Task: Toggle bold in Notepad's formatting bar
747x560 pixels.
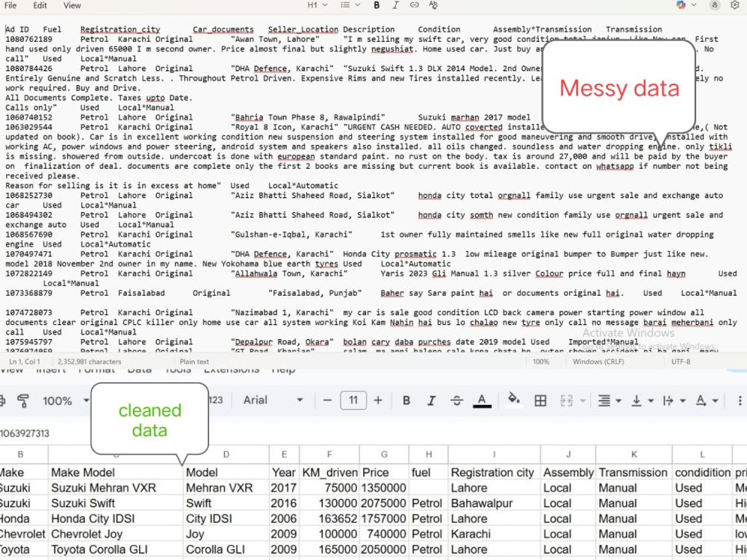Action: (x=376, y=5)
